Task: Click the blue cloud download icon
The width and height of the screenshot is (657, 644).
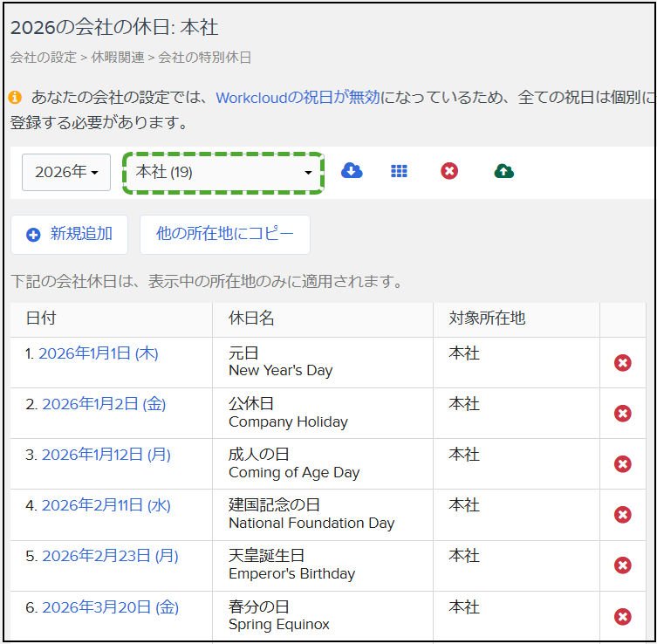Action: (352, 171)
